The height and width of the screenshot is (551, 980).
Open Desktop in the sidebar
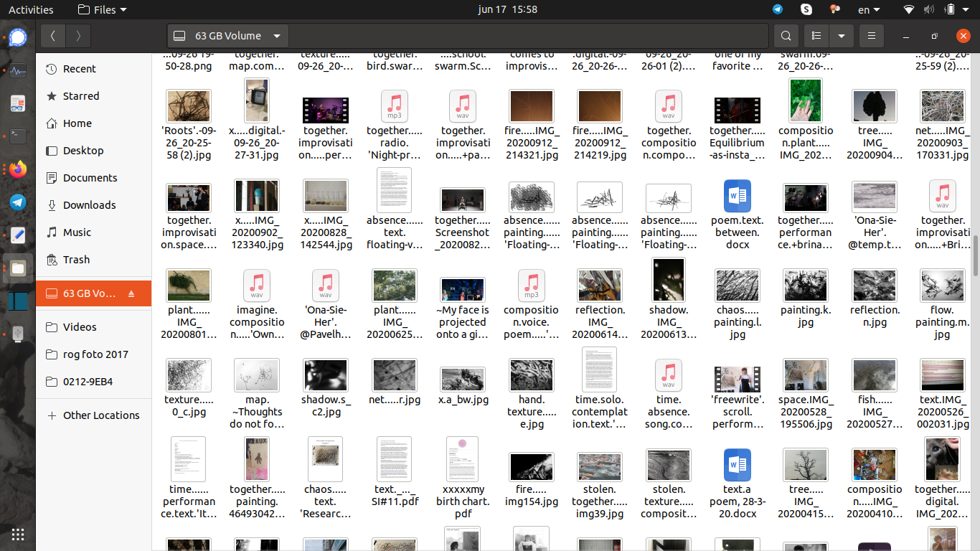pos(94,151)
